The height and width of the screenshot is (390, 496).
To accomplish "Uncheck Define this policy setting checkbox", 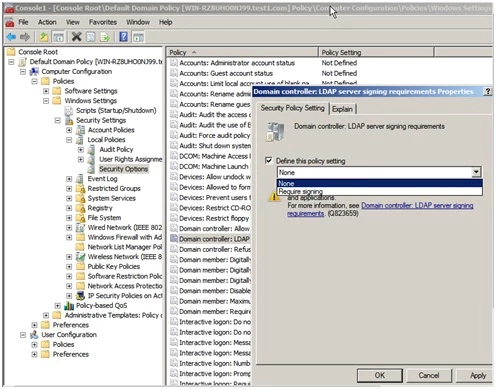I will (269, 161).
